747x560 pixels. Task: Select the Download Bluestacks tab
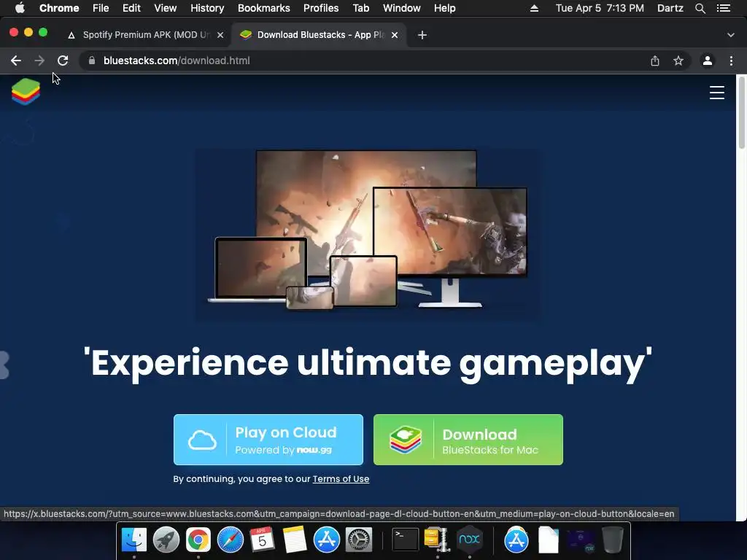coord(318,35)
